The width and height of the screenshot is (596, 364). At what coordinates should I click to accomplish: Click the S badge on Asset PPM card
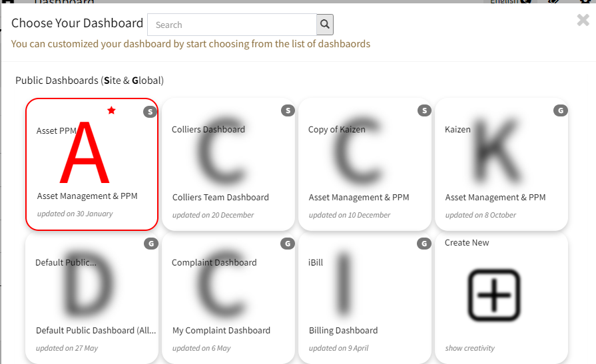click(150, 111)
